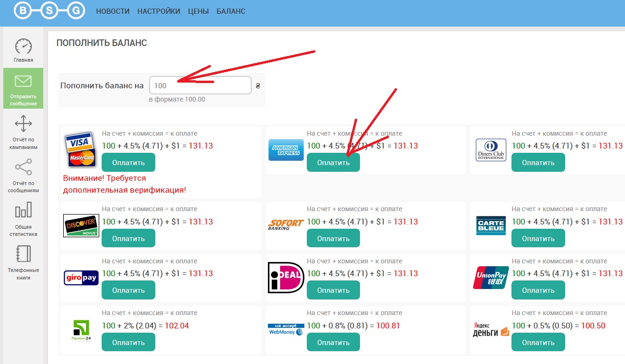This screenshot has height=364, width=625.
Task: Click WebMoney total 100.81
Action: tap(388, 326)
